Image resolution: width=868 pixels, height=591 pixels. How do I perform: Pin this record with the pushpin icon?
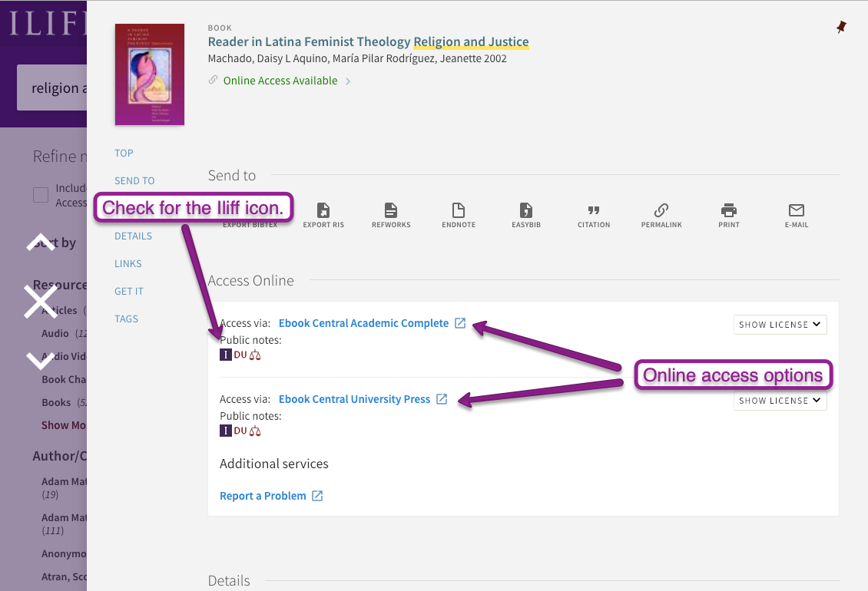[x=841, y=28]
